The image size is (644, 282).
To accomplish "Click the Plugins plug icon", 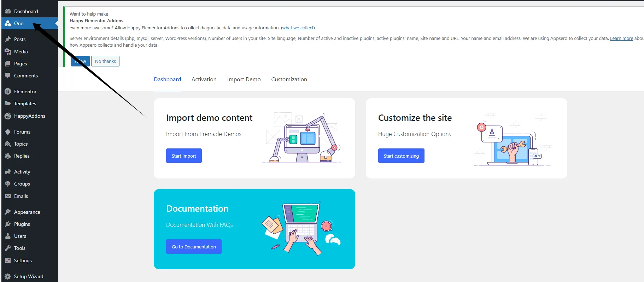I will [x=8, y=224].
